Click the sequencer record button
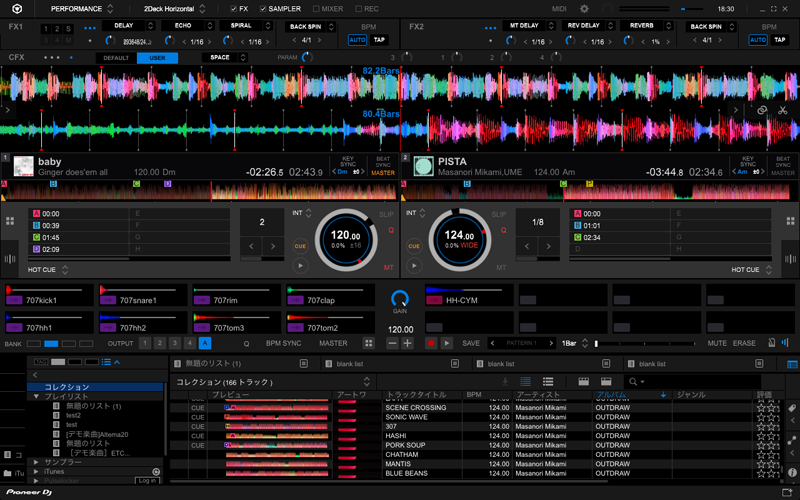 coord(430,343)
